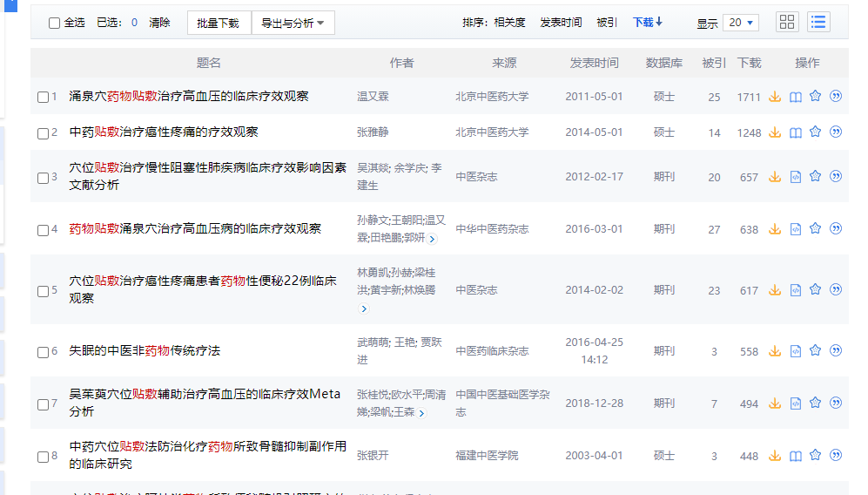This screenshot has width=868, height=495.
Task: Star the 药物贴敷涌泉穴治疗高血压病 row
Action: tap(816, 228)
